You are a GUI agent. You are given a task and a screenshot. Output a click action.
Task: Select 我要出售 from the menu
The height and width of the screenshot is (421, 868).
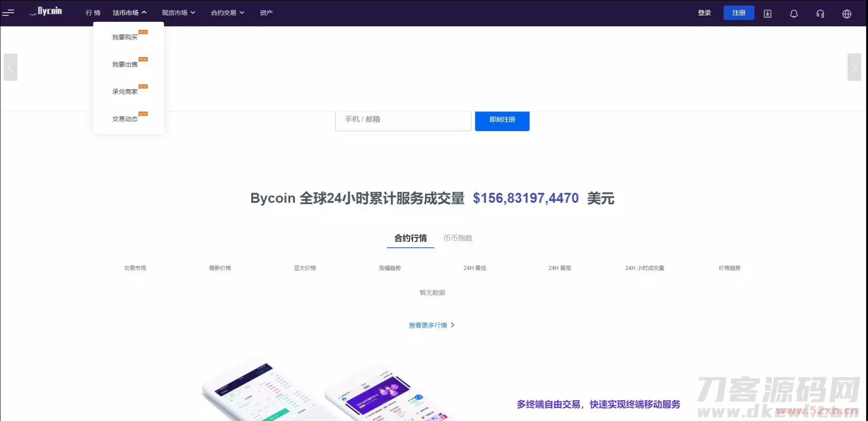tap(125, 65)
